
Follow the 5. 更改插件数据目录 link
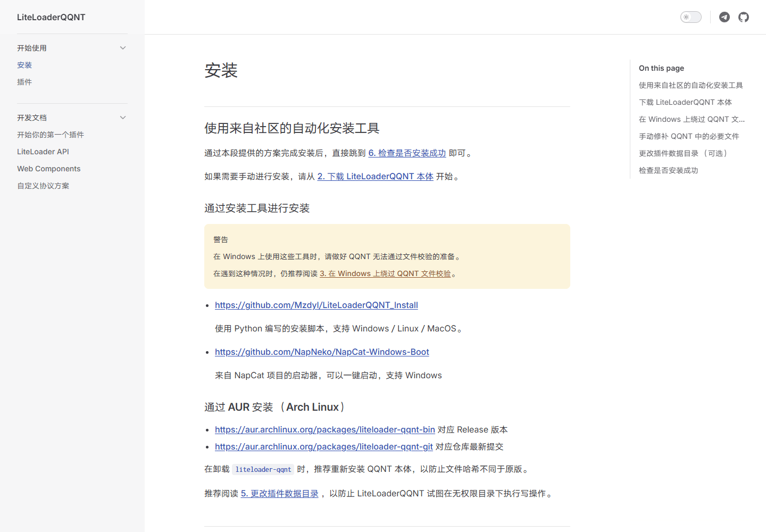[x=280, y=494]
